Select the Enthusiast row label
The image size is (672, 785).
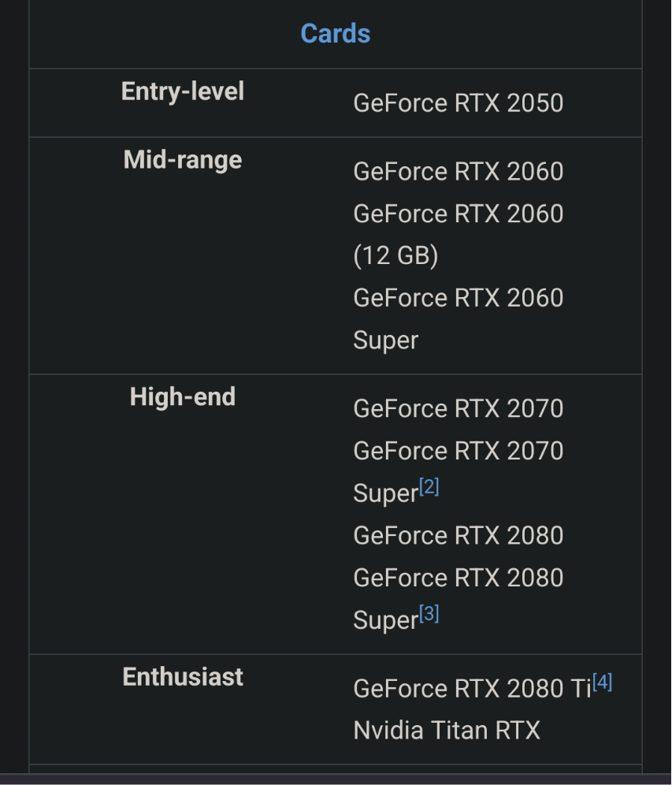183,677
